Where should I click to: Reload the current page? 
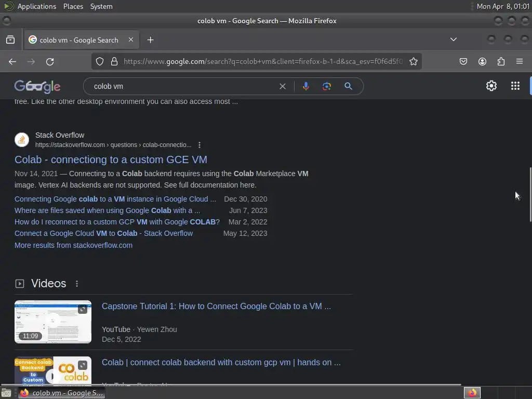[x=50, y=61]
